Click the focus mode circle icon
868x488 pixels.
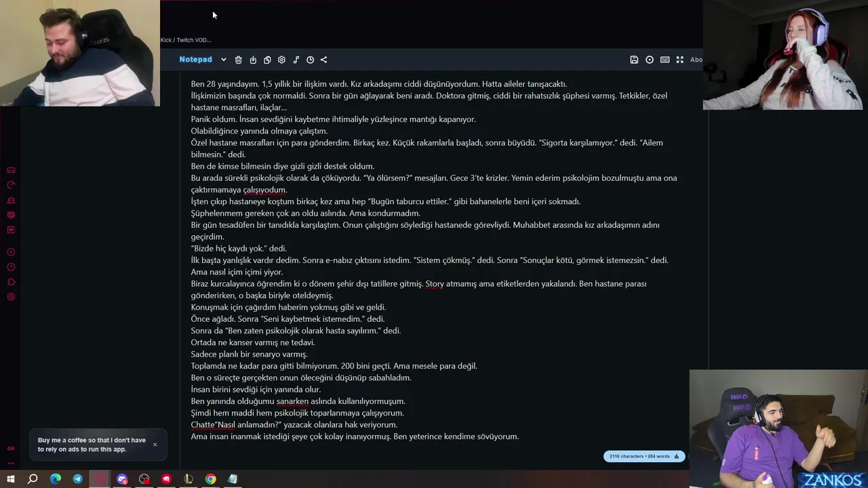(x=650, y=60)
